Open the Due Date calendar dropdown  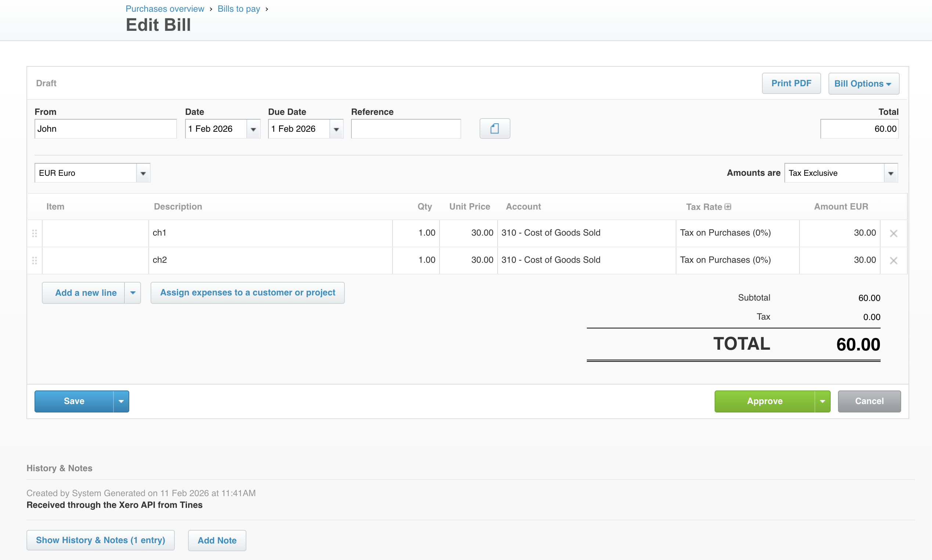(x=336, y=129)
